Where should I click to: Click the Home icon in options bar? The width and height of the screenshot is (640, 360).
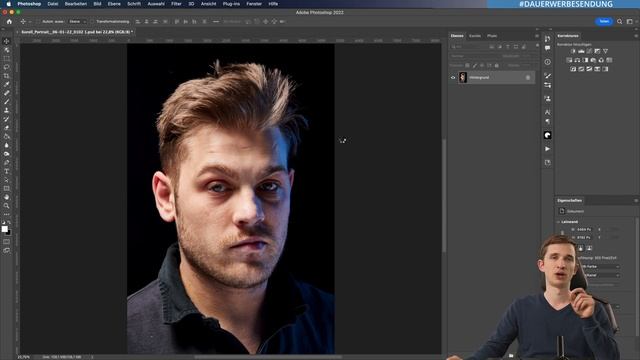click(x=9, y=22)
